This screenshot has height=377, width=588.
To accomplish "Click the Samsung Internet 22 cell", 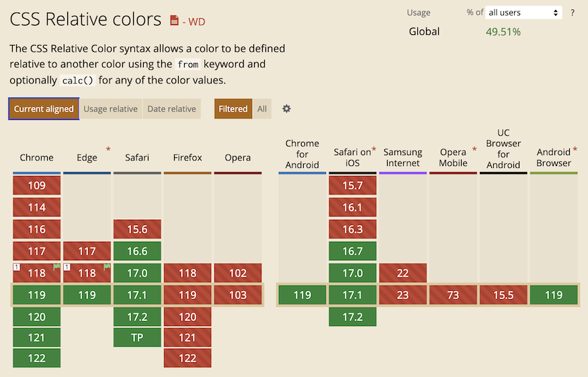I will click(403, 273).
